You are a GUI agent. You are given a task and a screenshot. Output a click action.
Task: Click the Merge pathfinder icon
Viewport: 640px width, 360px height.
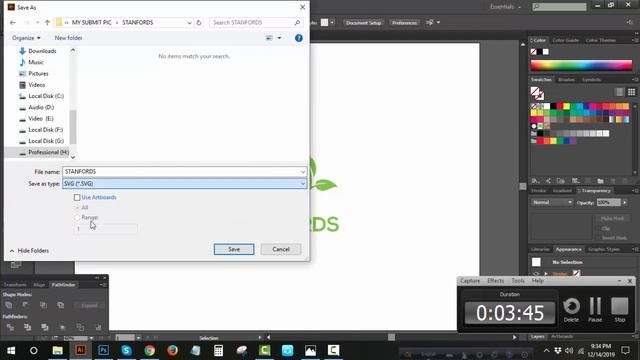(45, 327)
